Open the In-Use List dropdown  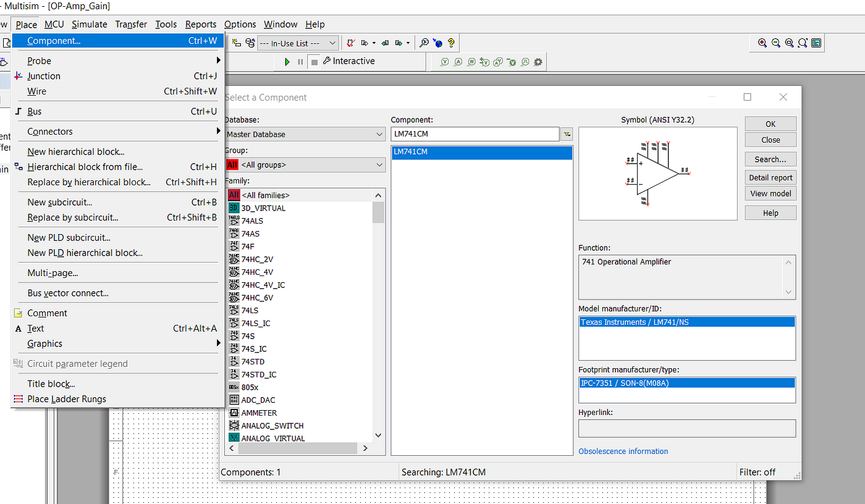pyautogui.click(x=334, y=43)
